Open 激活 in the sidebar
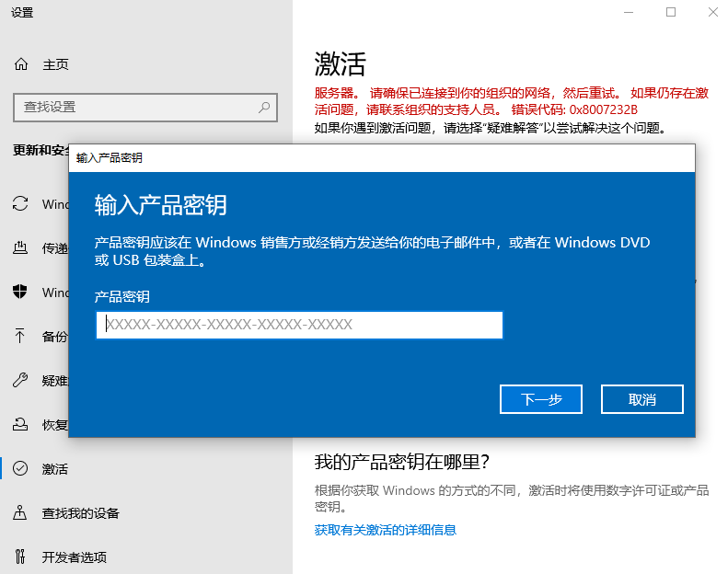728x574 pixels. click(x=55, y=469)
